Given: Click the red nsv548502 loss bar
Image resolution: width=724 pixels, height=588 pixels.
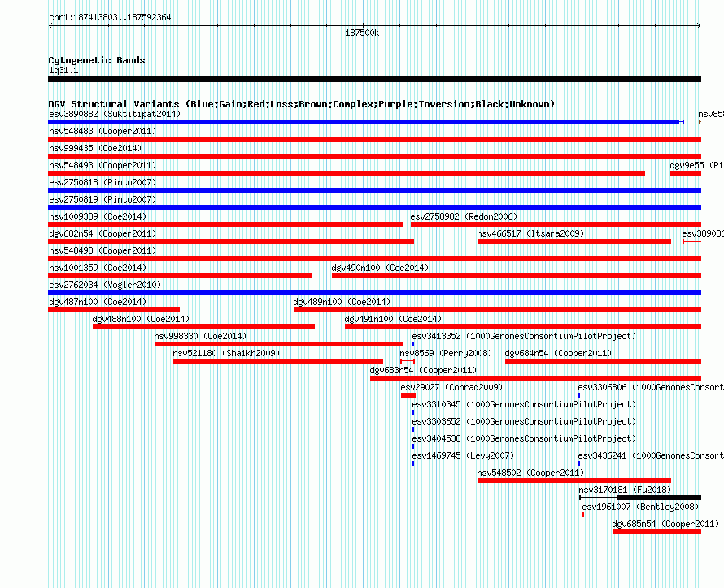Looking at the screenshot, I should tap(574, 481).
